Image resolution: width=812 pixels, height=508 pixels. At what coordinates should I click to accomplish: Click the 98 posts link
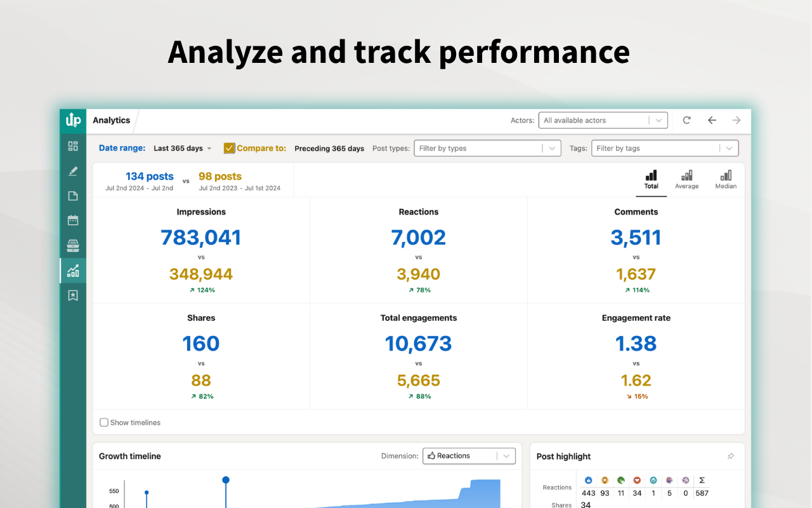coord(220,177)
